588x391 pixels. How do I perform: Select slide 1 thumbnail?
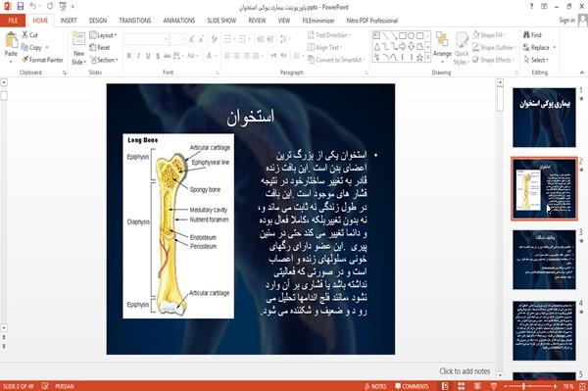[544, 118]
